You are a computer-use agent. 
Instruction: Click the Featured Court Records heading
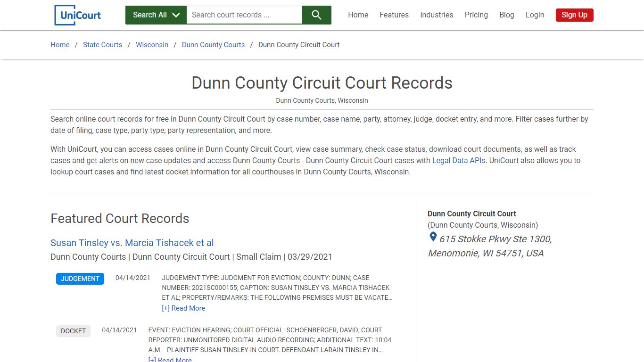pyautogui.click(x=120, y=219)
